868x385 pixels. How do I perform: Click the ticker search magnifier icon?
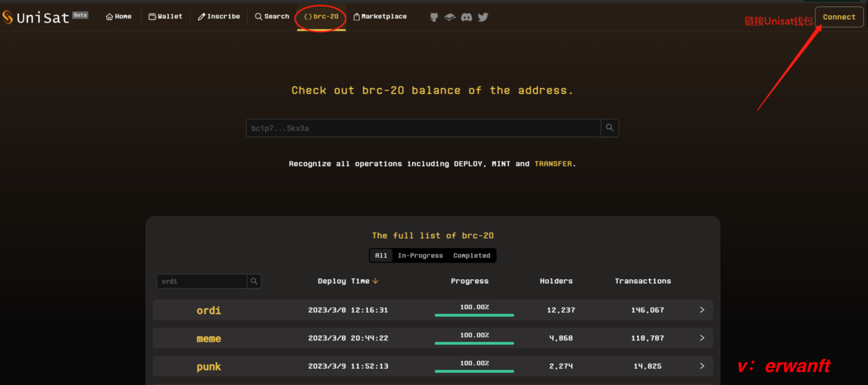click(x=254, y=282)
